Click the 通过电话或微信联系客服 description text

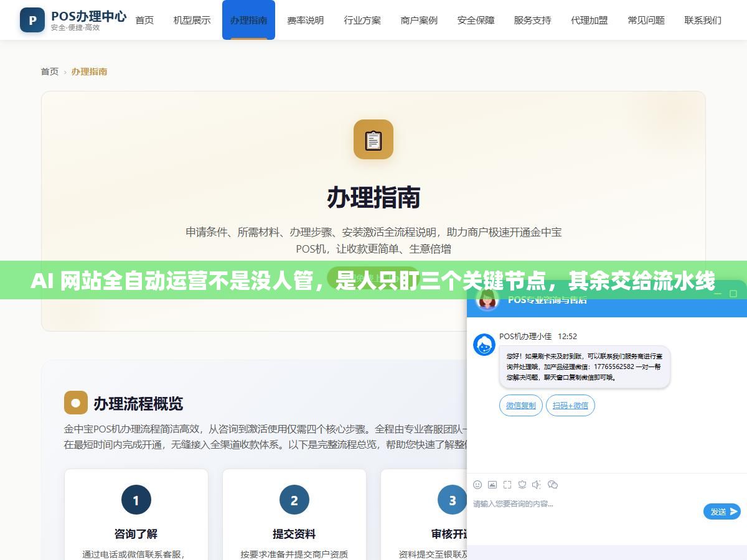(x=134, y=554)
